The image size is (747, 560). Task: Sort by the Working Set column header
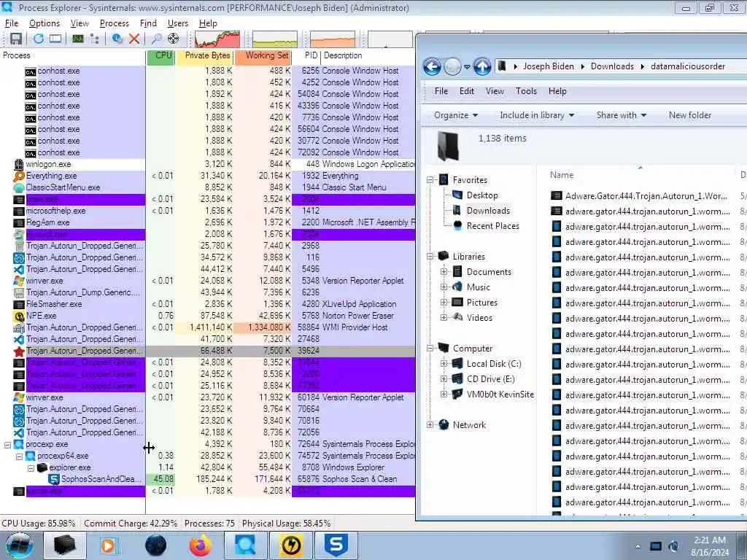click(263, 55)
